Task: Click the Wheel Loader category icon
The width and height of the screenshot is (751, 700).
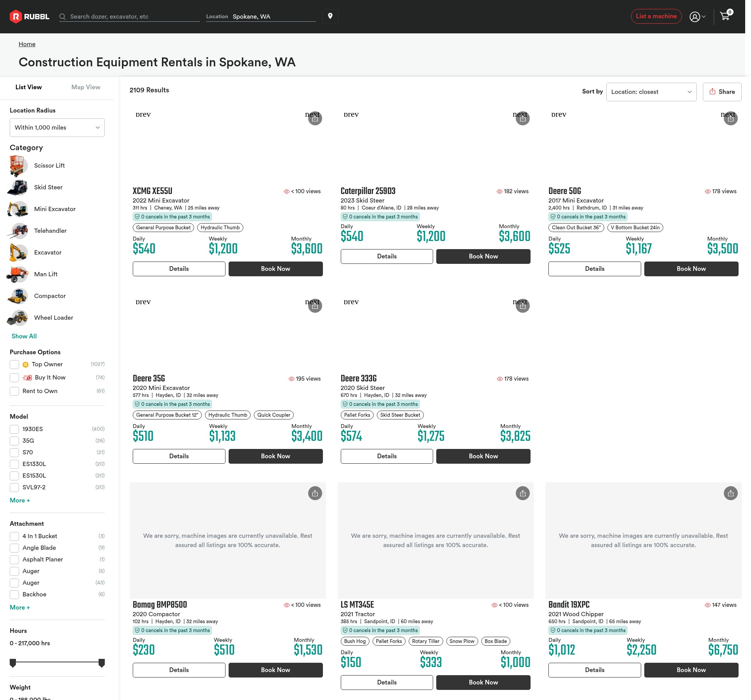Action: [x=17, y=318]
